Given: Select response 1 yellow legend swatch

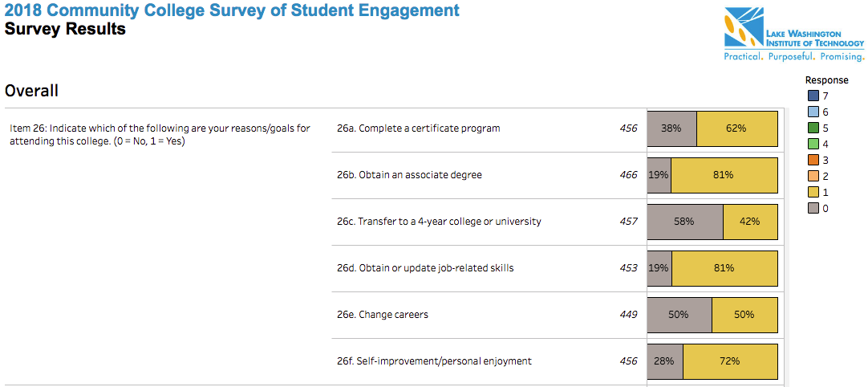Looking at the screenshot, I should tap(813, 193).
